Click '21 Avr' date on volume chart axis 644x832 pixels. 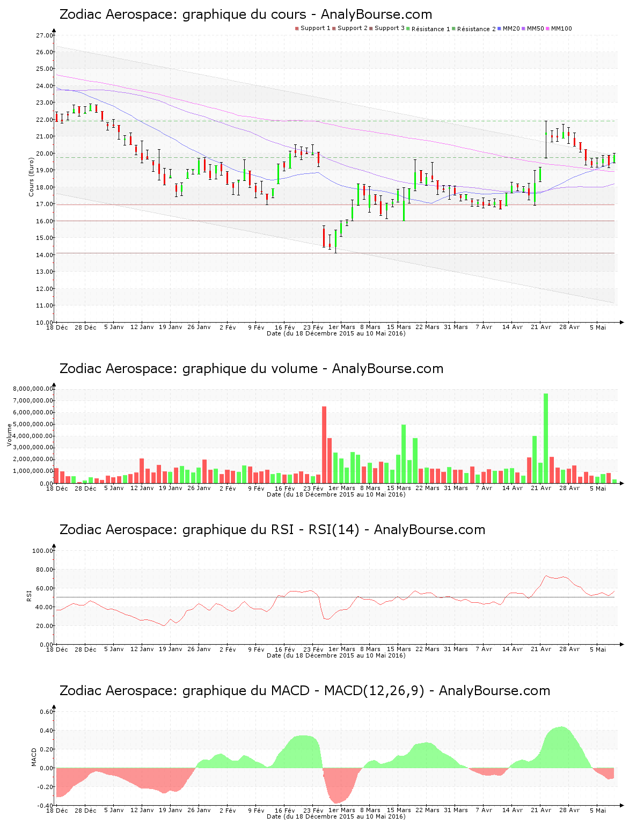pos(541,488)
